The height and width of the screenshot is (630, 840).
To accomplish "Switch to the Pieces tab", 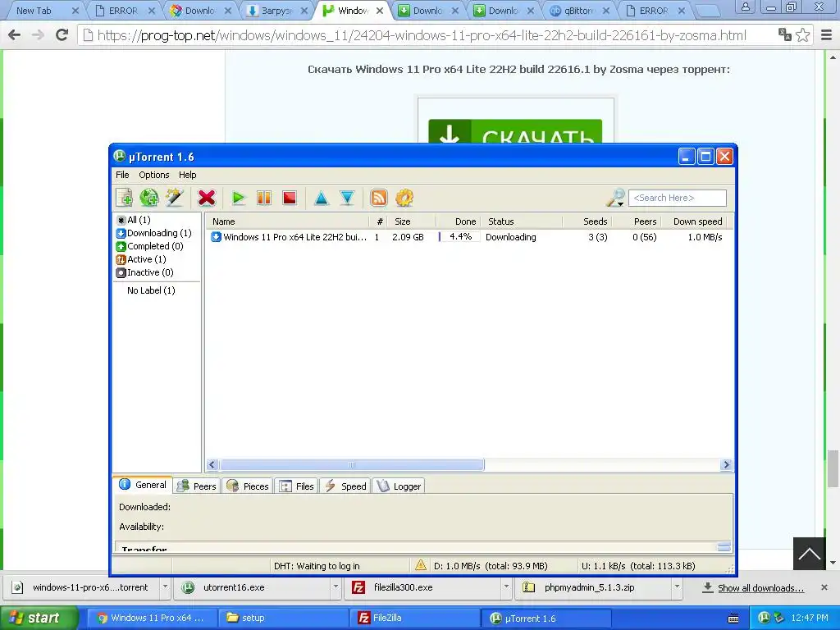I will click(248, 486).
